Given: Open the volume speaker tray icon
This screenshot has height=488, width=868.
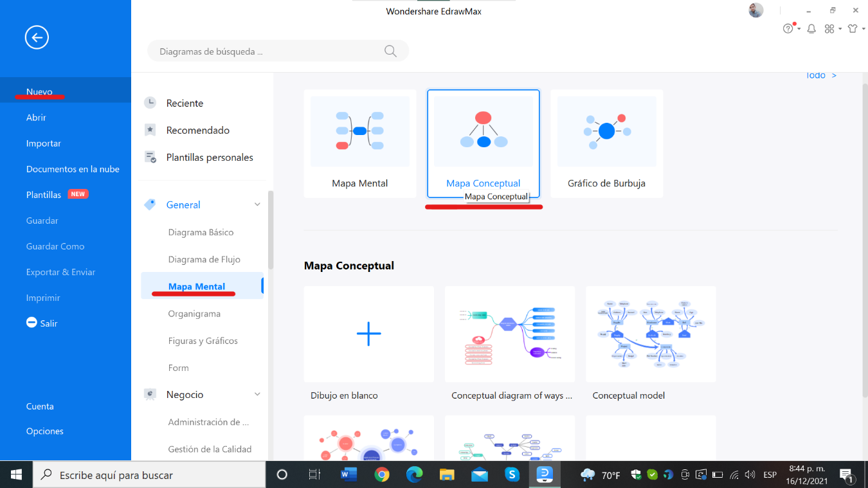Looking at the screenshot, I should coord(750,475).
